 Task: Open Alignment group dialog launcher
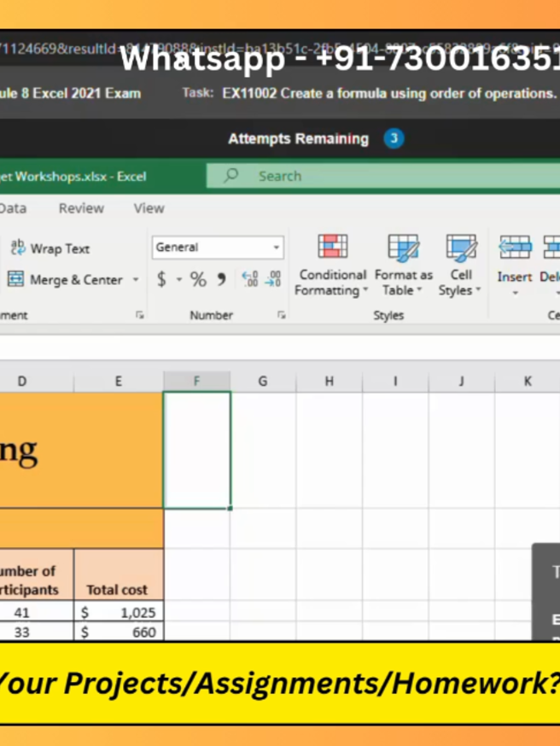(139, 315)
